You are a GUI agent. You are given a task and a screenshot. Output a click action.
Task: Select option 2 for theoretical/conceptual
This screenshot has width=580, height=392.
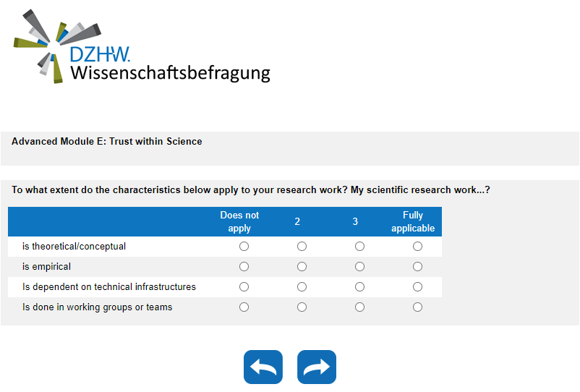pos(302,247)
